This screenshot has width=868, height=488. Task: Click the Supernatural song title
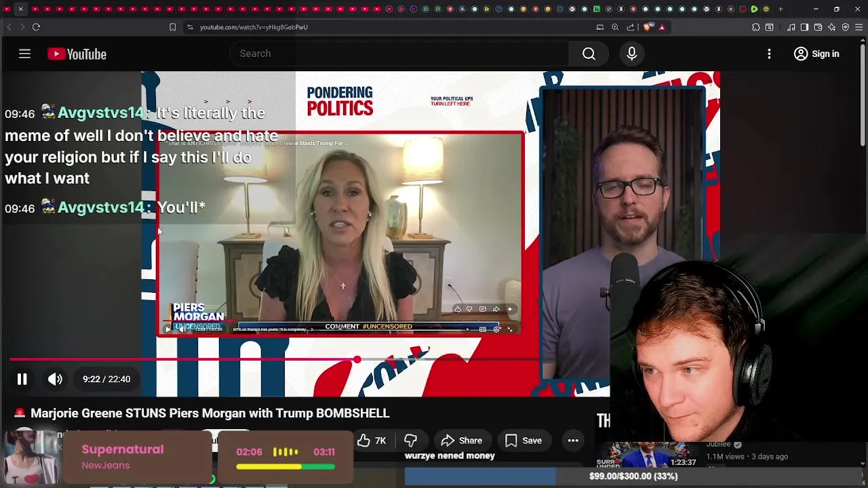click(x=123, y=449)
